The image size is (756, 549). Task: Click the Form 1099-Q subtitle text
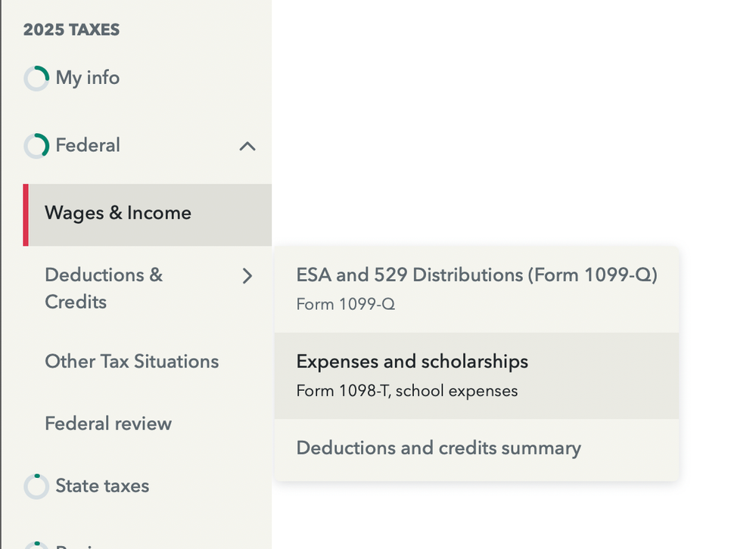(x=346, y=305)
